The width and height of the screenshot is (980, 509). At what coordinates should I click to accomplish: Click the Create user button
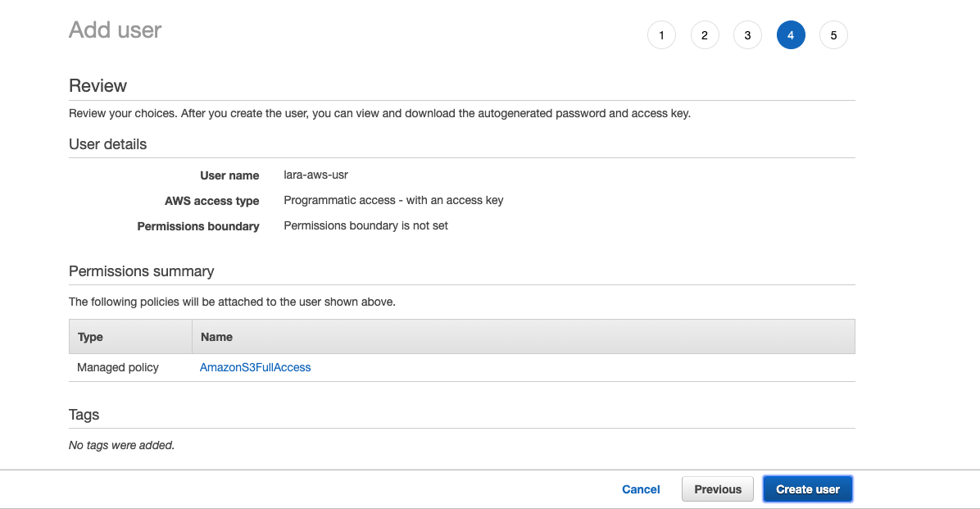807,489
